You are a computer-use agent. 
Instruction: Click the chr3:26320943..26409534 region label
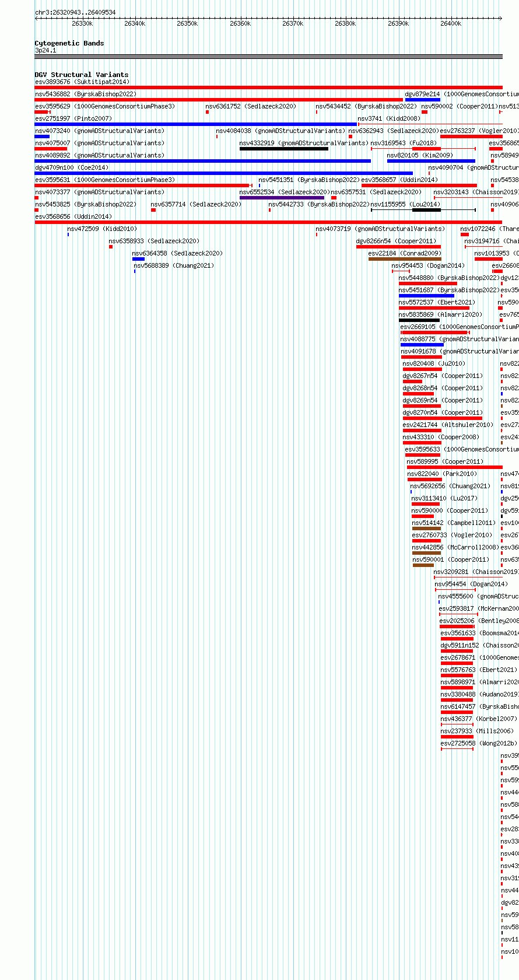[75, 12]
